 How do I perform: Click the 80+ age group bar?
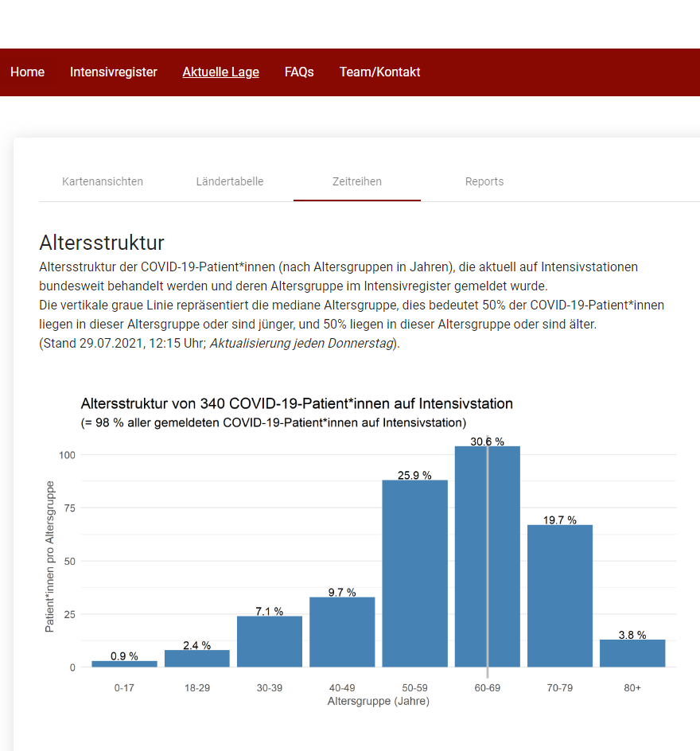click(x=632, y=653)
